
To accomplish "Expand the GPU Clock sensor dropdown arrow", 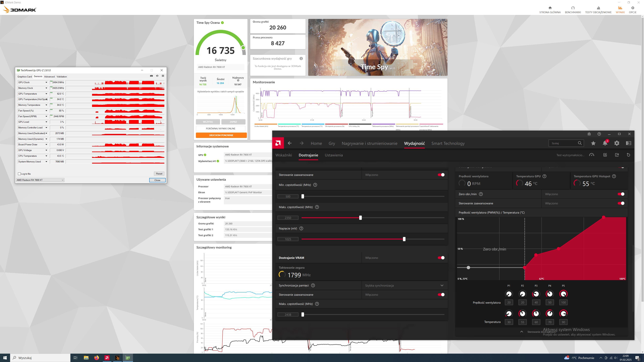I will 46,82.
